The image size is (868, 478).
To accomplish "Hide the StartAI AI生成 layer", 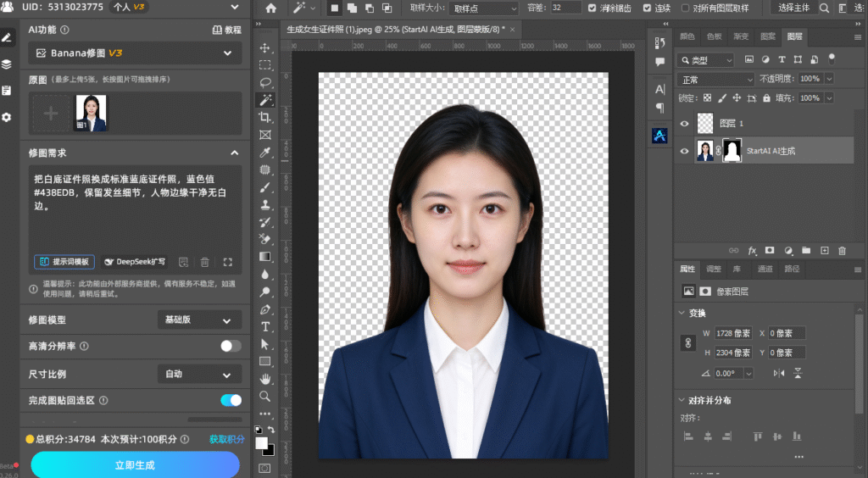I will click(684, 151).
